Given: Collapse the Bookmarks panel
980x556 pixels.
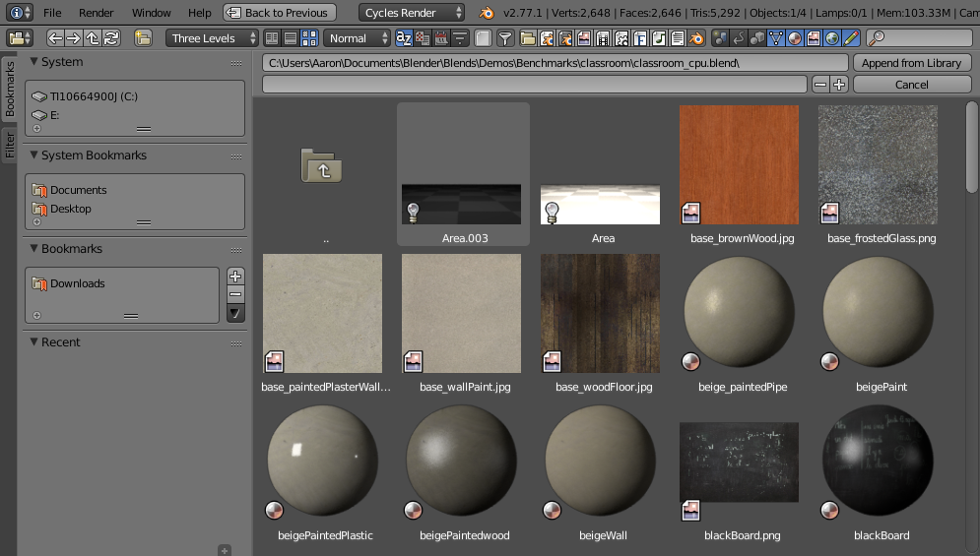Looking at the screenshot, I should tap(34, 249).
